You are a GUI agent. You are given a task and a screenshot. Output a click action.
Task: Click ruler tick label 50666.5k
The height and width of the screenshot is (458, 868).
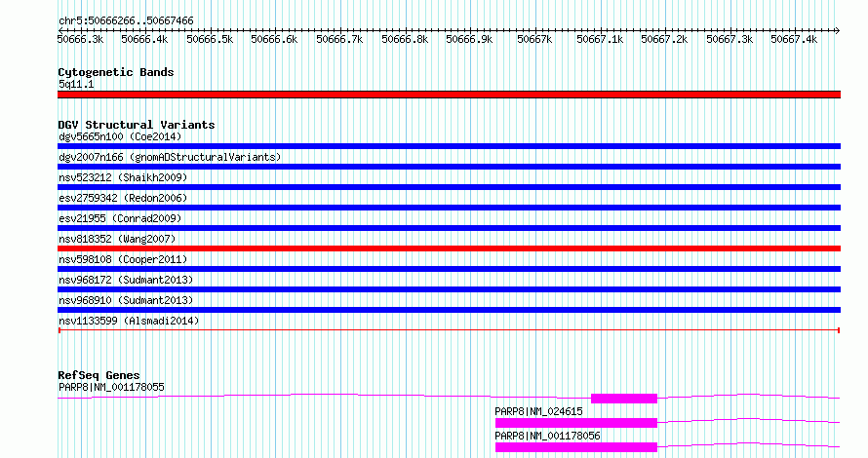point(210,39)
